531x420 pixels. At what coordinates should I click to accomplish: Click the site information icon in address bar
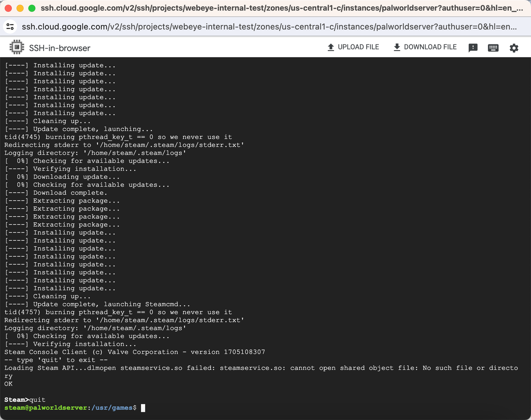(x=10, y=27)
